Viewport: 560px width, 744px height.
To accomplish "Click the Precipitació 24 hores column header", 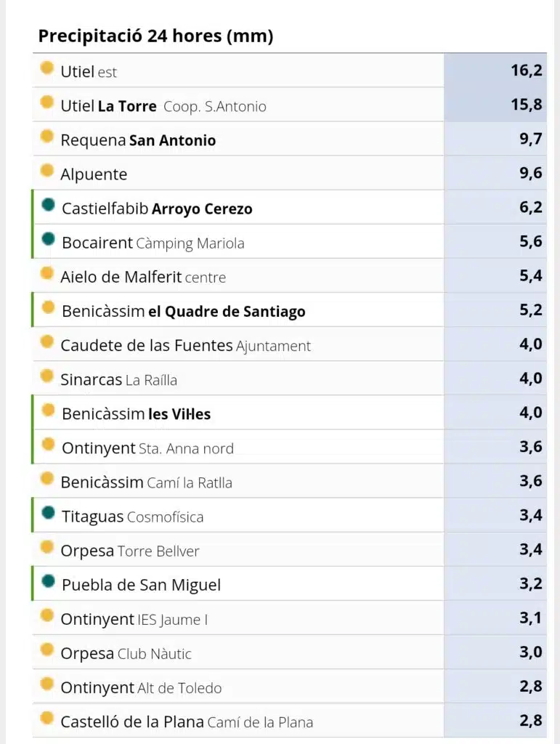I will click(x=155, y=36).
